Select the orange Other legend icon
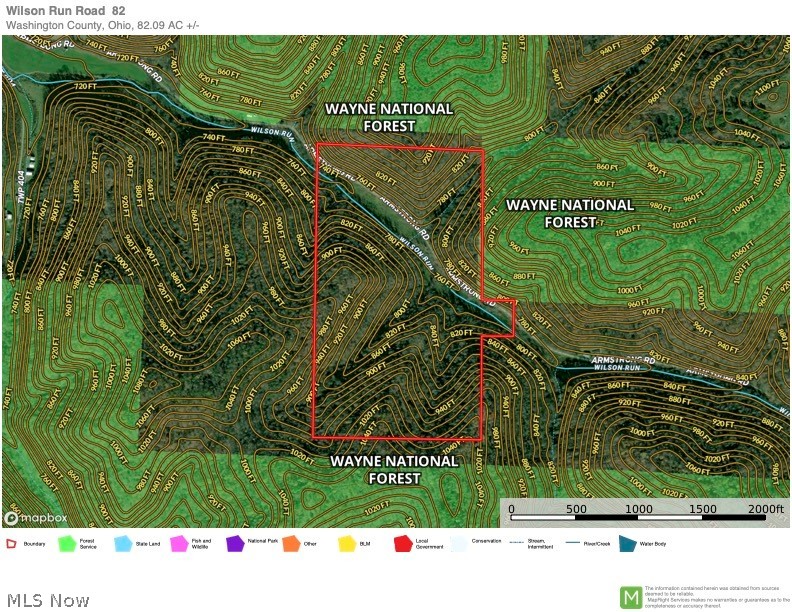This screenshot has width=792, height=612. pos(291,544)
